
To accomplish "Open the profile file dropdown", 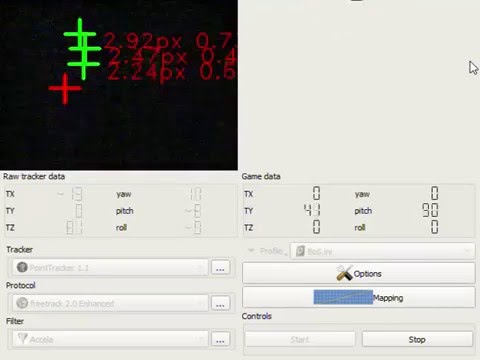I will coord(383,251).
